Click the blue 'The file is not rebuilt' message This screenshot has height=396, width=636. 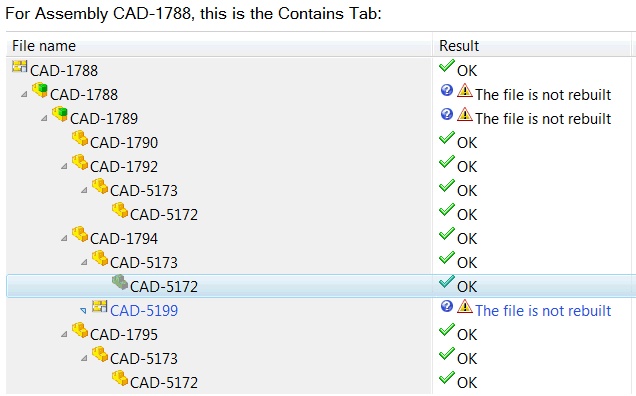(543, 311)
